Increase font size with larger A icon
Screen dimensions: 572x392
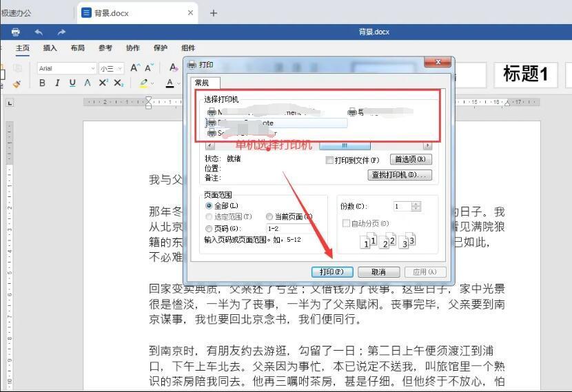coord(134,68)
